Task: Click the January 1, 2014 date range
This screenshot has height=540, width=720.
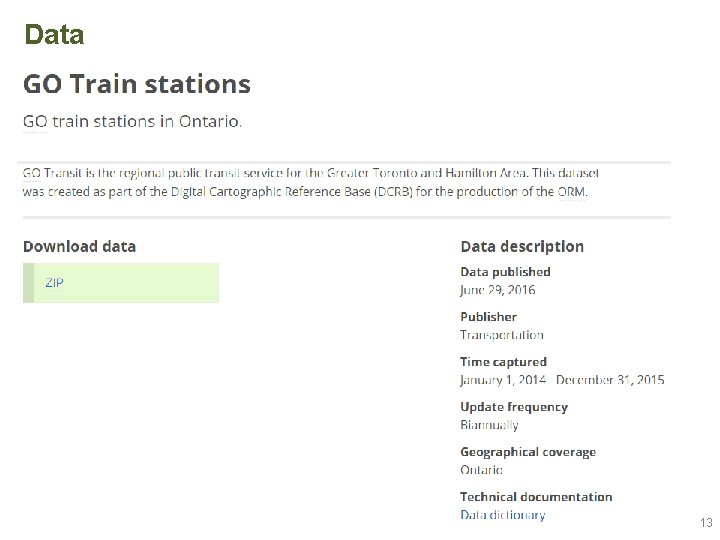Action: point(562,380)
